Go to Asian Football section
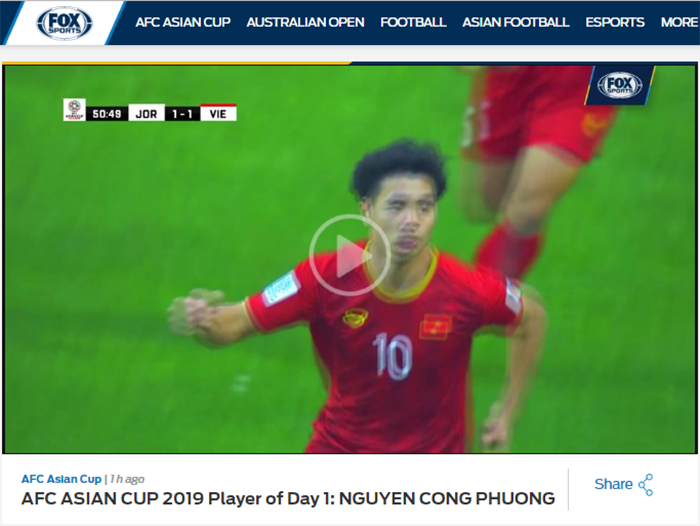The image size is (700, 526). tap(516, 22)
